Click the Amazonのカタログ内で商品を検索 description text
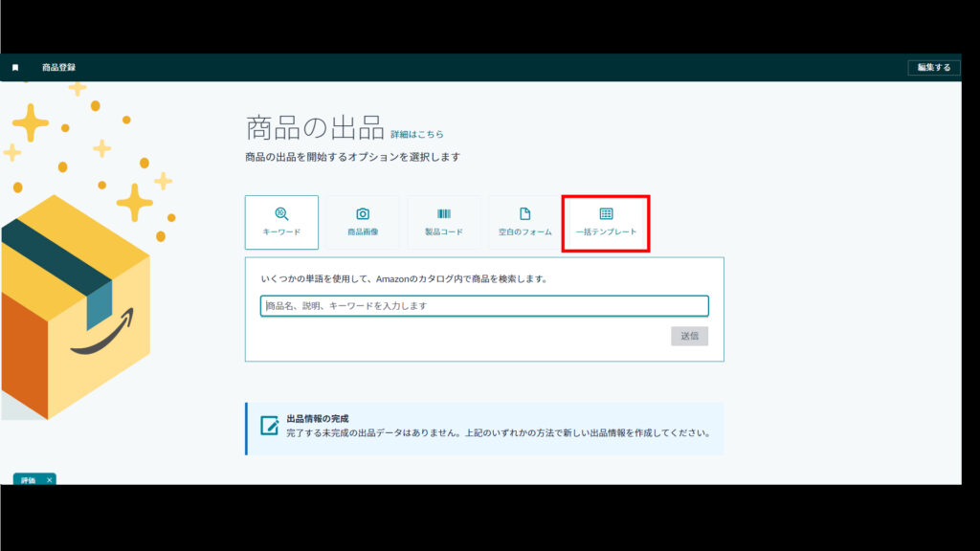 click(405, 278)
